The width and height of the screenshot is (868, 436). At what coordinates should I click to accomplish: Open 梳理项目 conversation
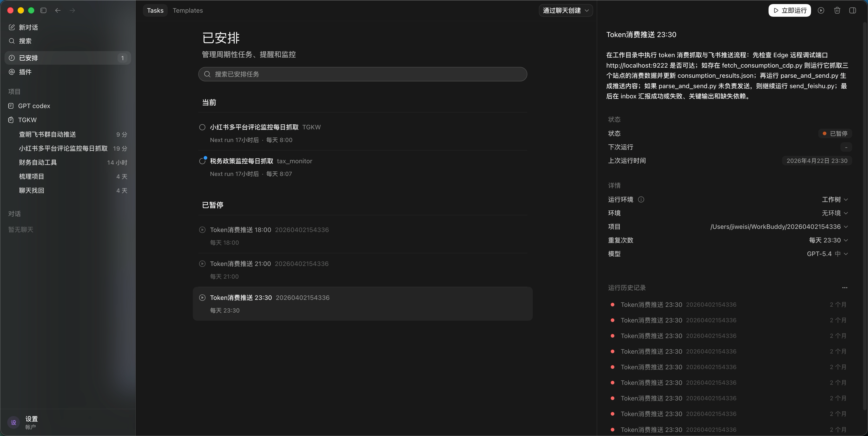[x=68, y=177]
